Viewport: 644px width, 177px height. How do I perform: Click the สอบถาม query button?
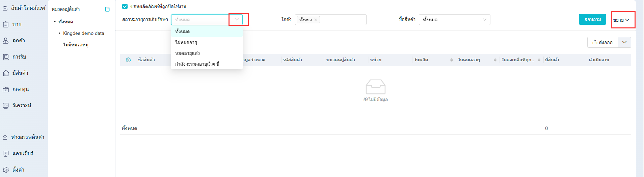[592, 19]
